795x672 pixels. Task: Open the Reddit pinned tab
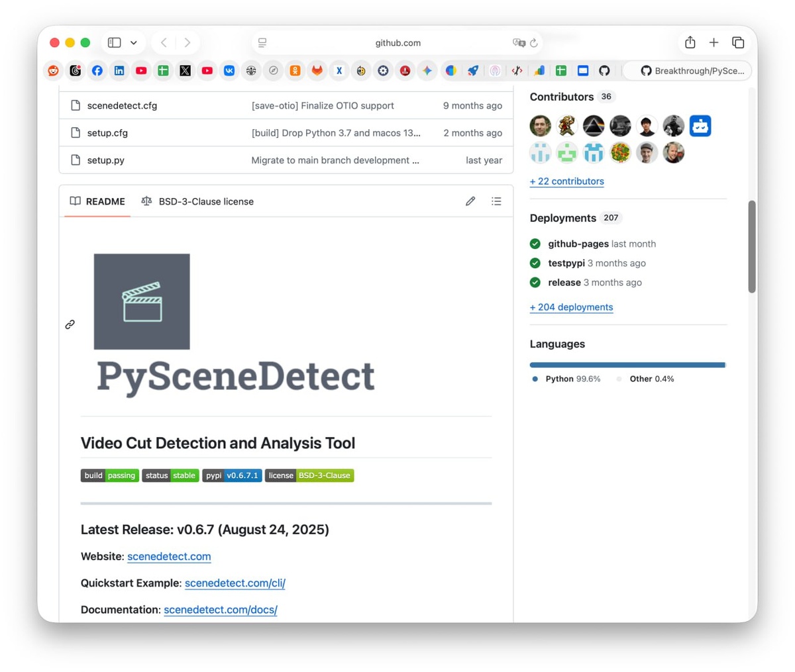(x=54, y=71)
